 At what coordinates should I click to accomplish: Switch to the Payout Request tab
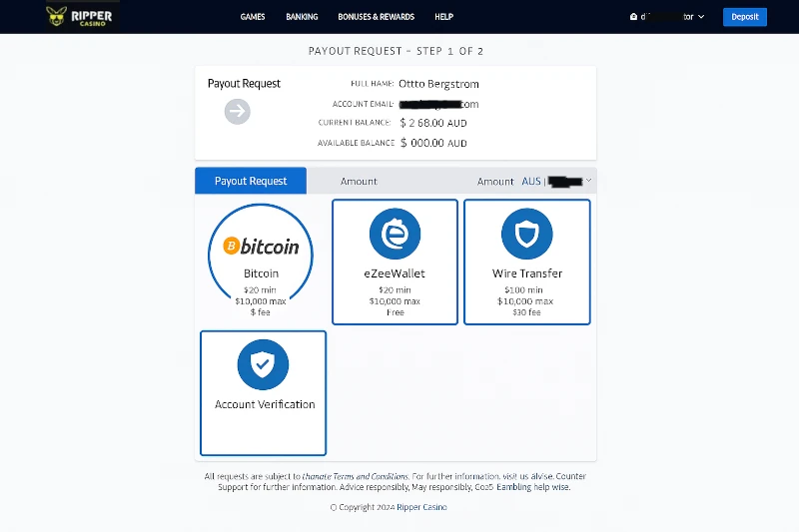(251, 181)
